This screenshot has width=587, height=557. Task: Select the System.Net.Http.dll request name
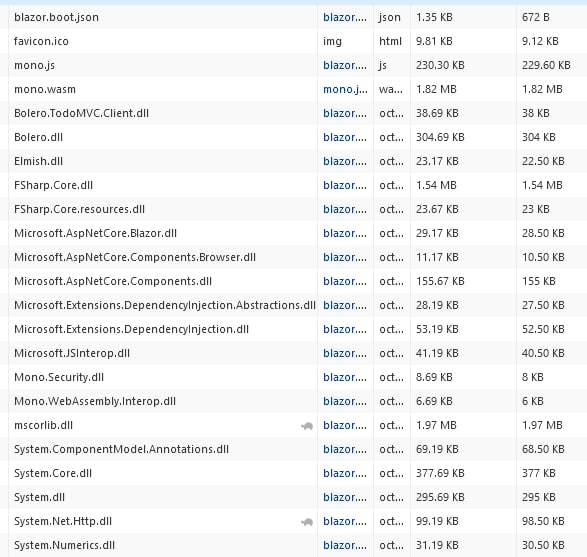(63, 520)
